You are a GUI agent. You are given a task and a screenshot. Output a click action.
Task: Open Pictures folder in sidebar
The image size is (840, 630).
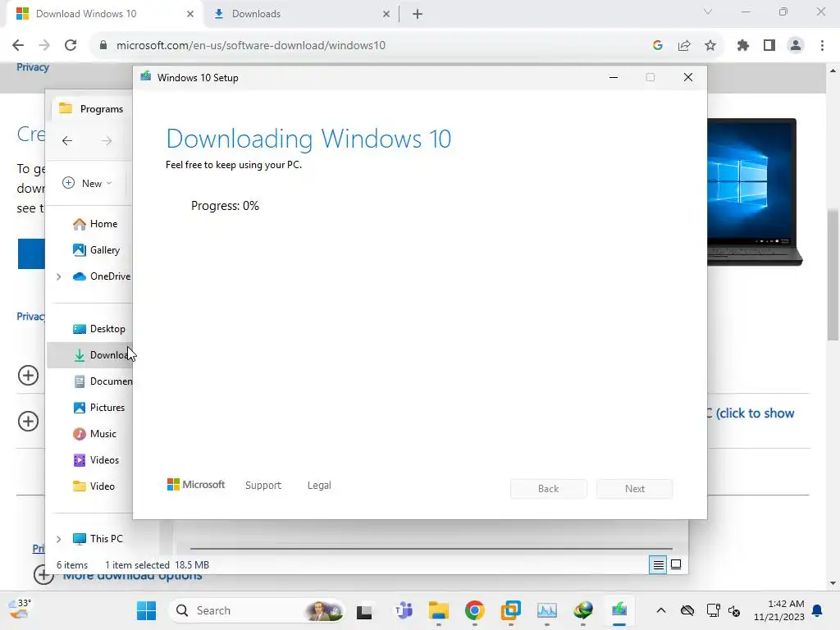[98, 408]
